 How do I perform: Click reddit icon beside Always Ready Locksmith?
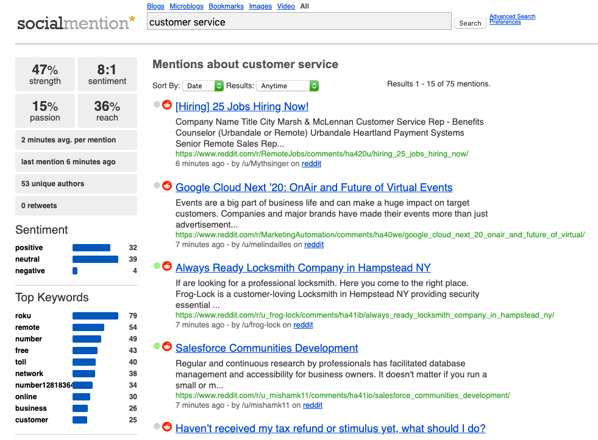coord(167,266)
